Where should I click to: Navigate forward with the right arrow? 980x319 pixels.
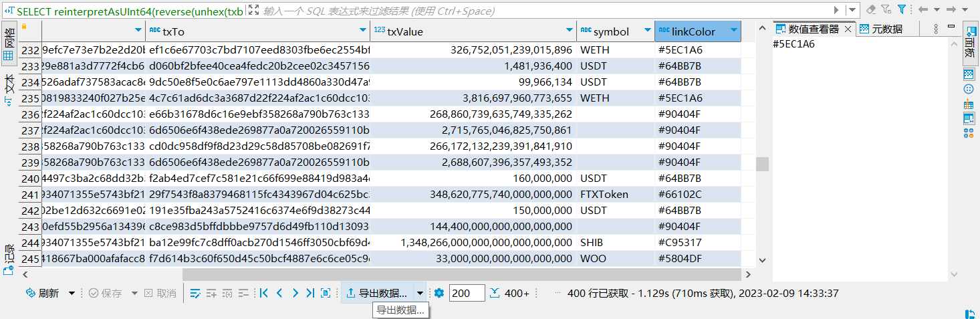tap(950, 10)
